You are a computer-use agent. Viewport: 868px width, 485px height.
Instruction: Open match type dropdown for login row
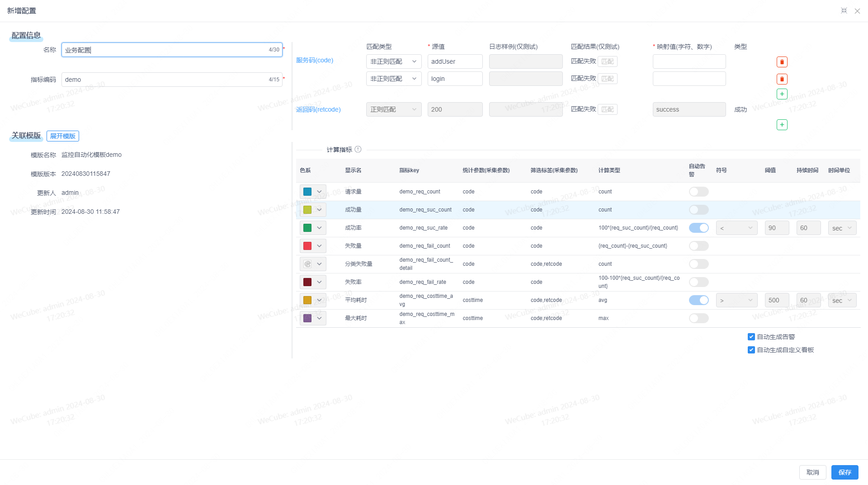tap(394, 79)
